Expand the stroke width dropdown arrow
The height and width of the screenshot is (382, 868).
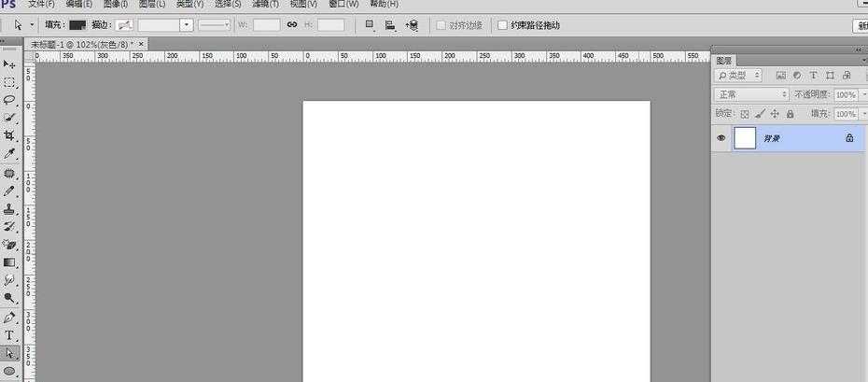click(188, 24)
